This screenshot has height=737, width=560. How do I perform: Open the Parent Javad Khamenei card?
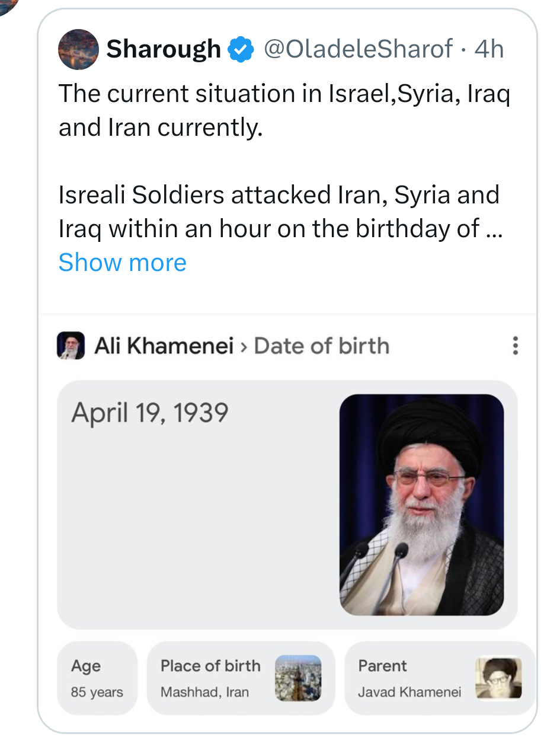[409, 678]
